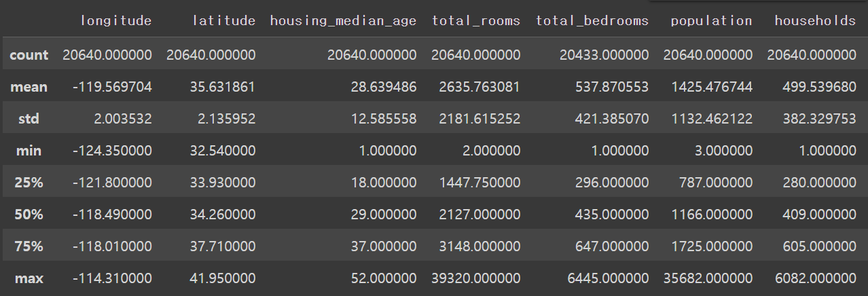
Task: Select max latitude 41.950000
Action: point(222,278)
